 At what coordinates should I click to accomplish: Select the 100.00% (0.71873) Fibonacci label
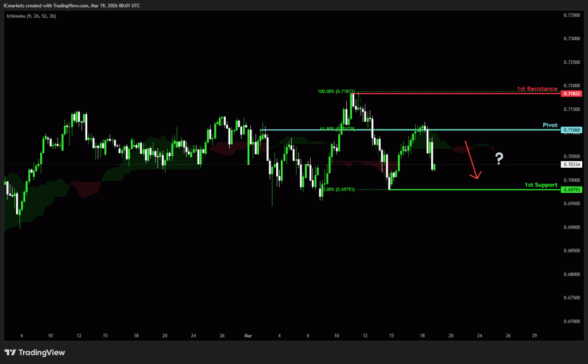(x=335, y=91)
